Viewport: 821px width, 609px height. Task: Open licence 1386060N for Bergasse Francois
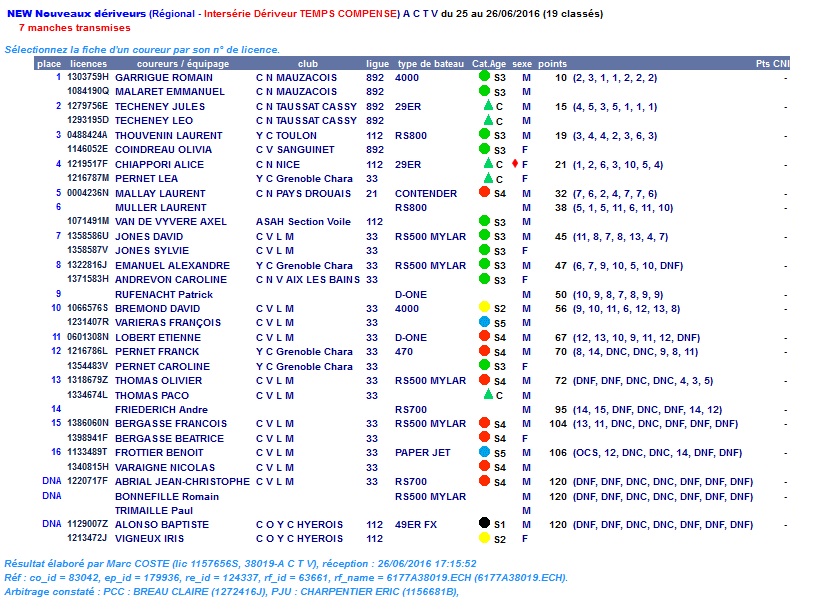87,423
